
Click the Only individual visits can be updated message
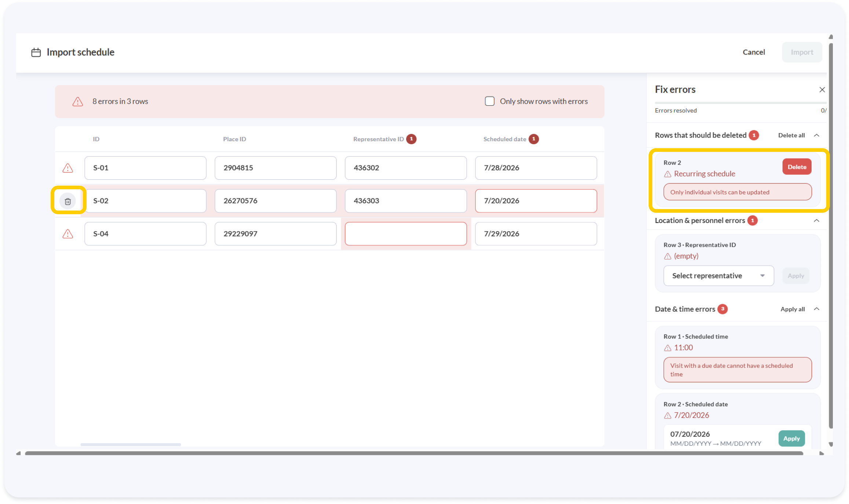tap(737, 192)
